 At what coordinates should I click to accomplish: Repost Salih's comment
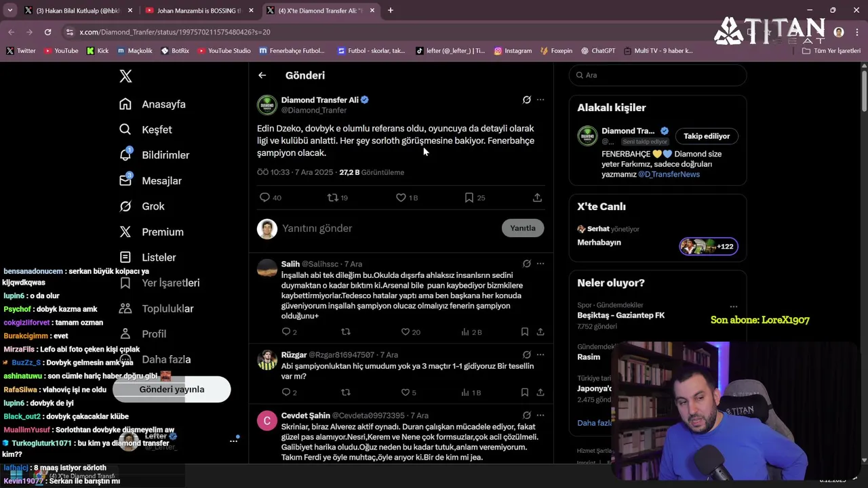click(x=346, y=332)
